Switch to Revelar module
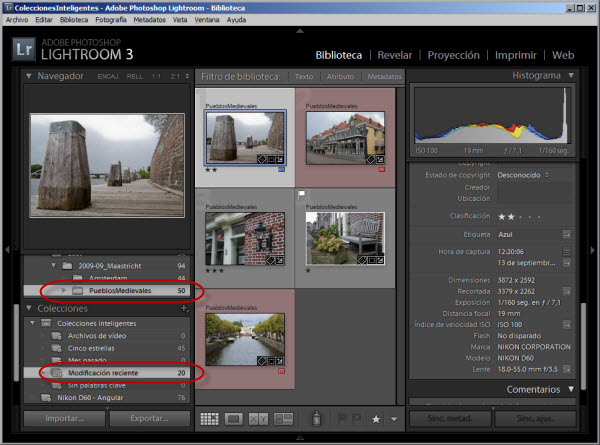Screen dimensions: 600x445 click(x=395, y=55)
